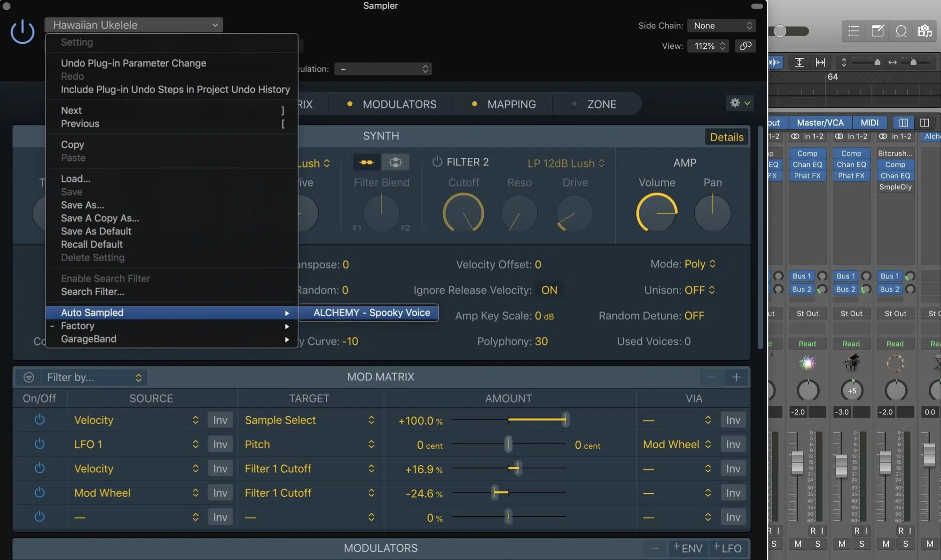Click the chain/link icon next to View
The image size is (941, 560).
click(745, 46)
